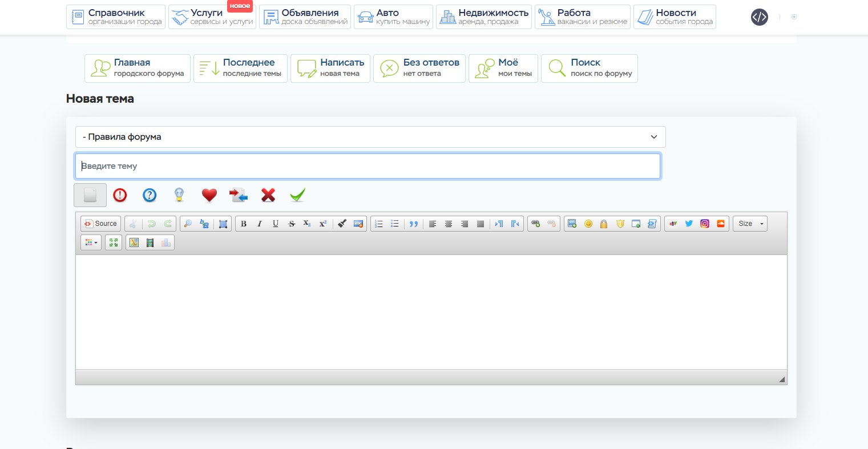Viewport: 868px width, 449px height.
Task: Click the Введите тему input field
Action: (x=368, y=166)
